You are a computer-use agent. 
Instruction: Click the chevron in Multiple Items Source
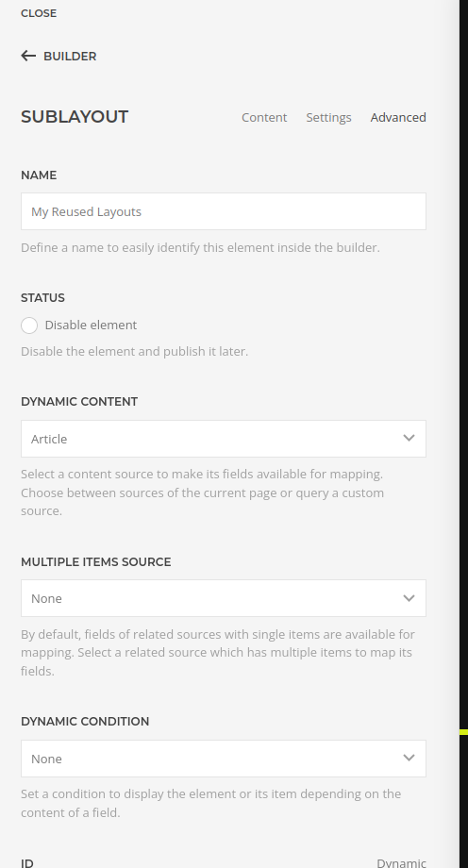pyautogui.click(x=409, y=598)
